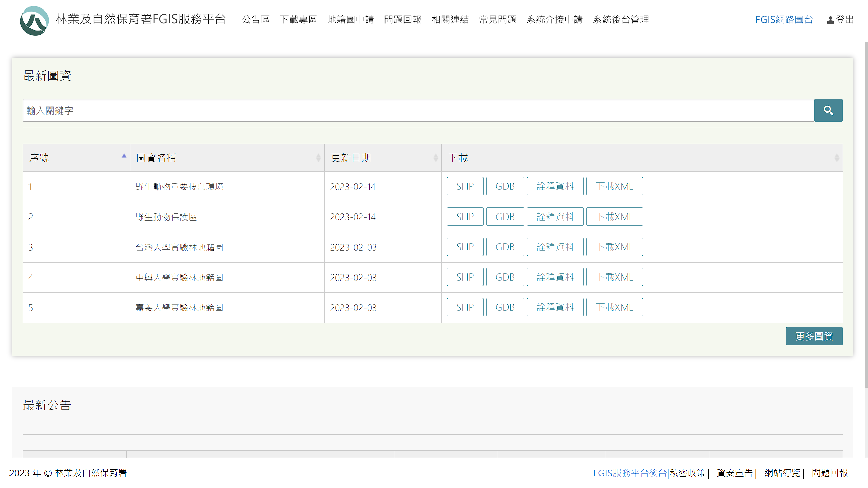868x488 pixels.
Task: Sort by 圖資名稱 column arrows
Action: point(318,158)
